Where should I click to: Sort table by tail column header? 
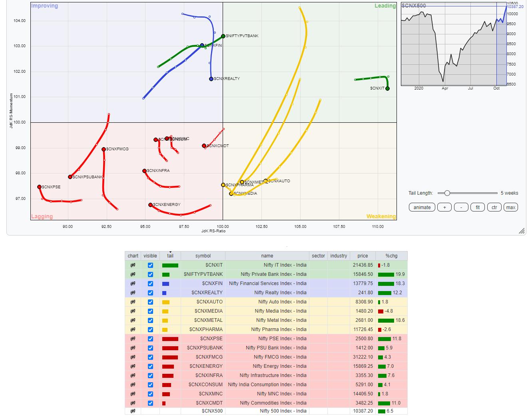tap(170, 256)
